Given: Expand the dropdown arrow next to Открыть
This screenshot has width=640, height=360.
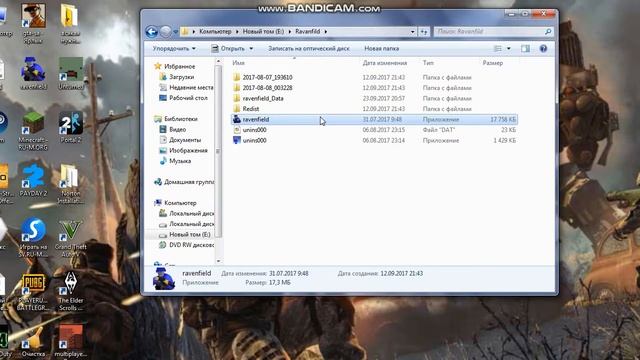Looking at the screenshot, I should pos(251,49).
